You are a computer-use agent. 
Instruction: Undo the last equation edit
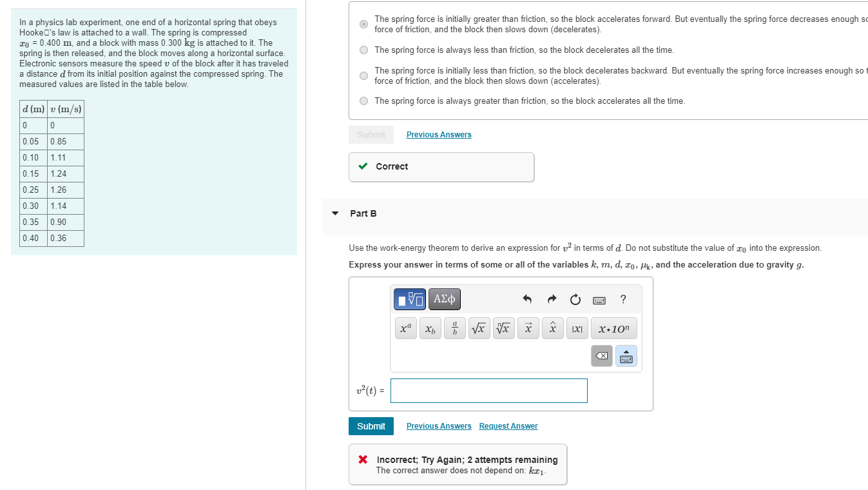point(527,299)
